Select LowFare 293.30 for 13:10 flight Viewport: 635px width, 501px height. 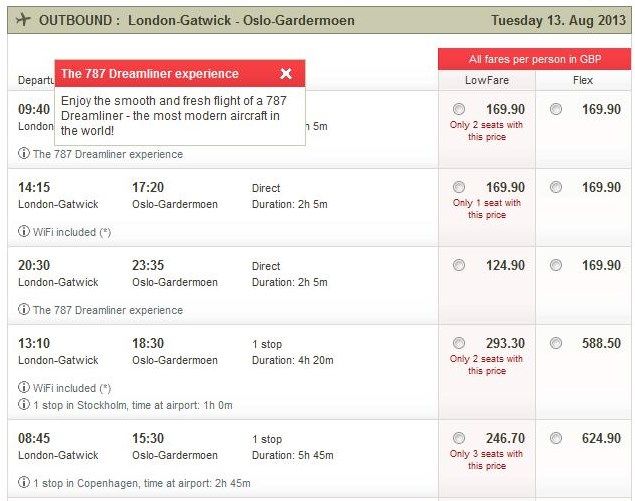tap(459, 343)
